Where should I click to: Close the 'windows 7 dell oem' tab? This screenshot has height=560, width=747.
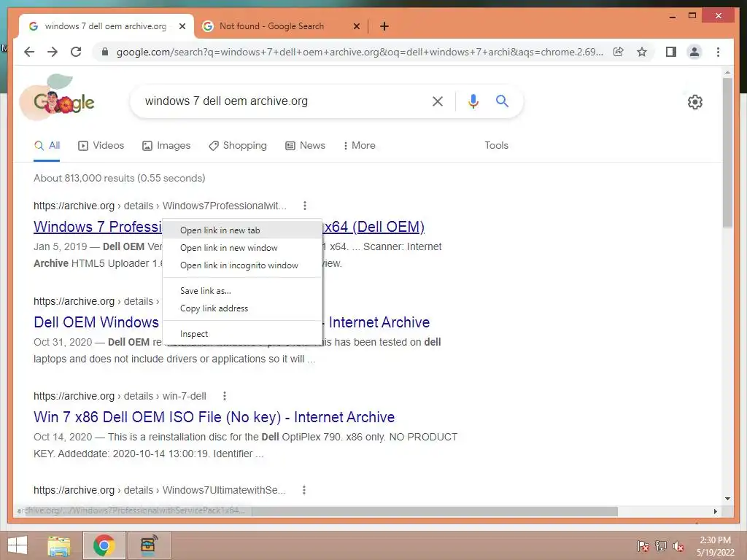click(182, 26)
